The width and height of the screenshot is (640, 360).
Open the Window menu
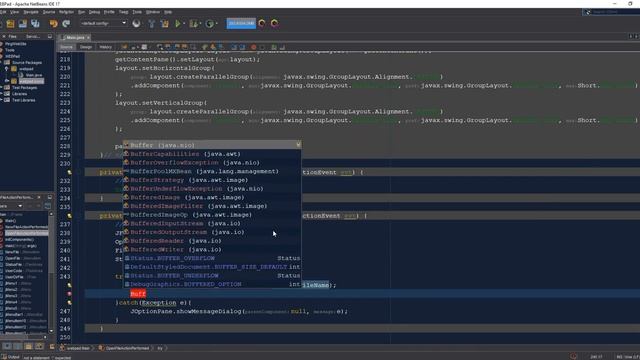(153, 12)
